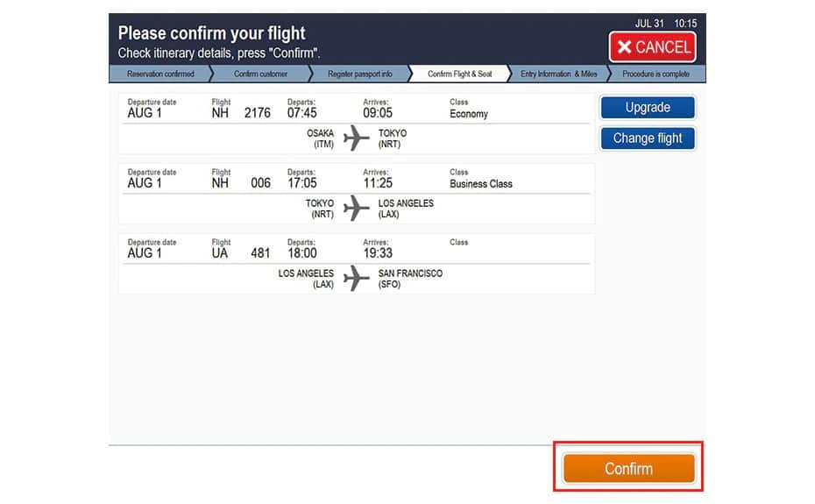Viewport: 815px width, 504px height.
Task: Click the Change flight button
Action: coord(648,138)
